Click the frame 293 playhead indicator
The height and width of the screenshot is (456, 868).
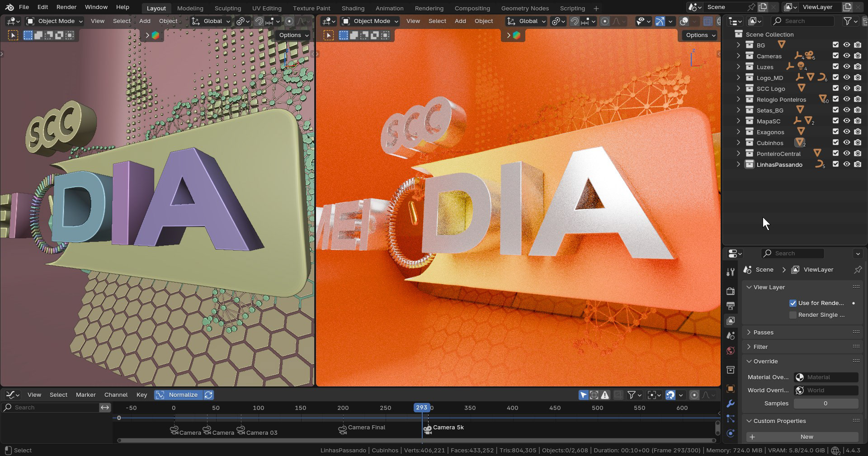422,408
